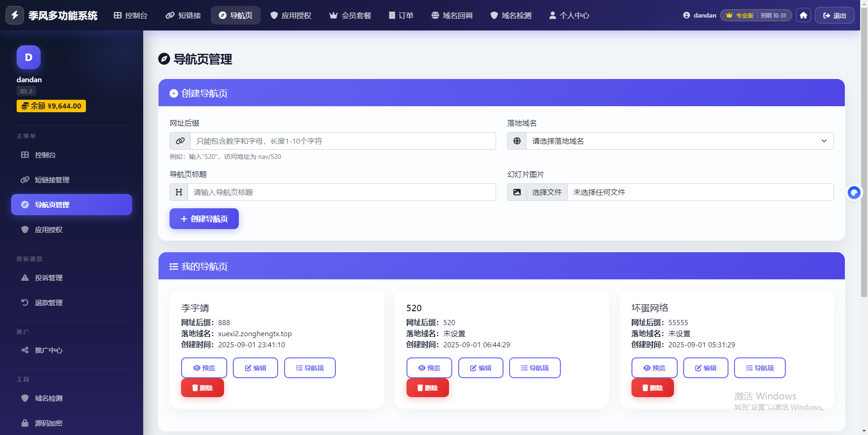
Task: Click the D avatar in sidebar
Action: click(29, 57)
